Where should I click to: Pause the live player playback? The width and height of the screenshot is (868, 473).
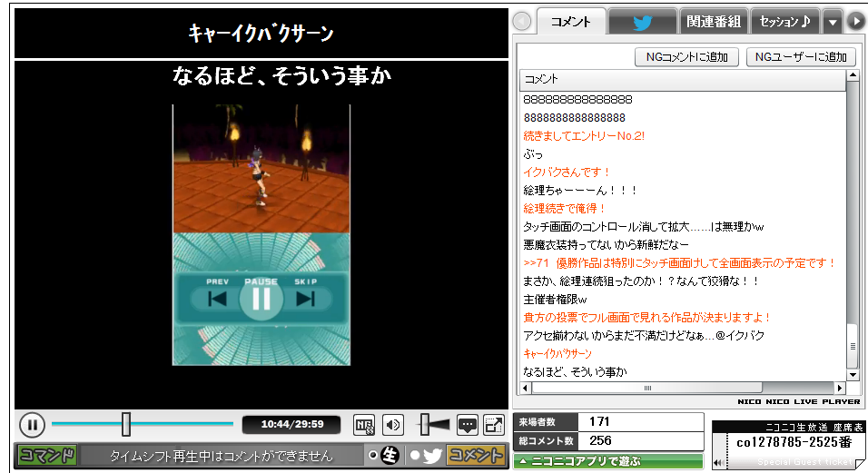point(32,425)
